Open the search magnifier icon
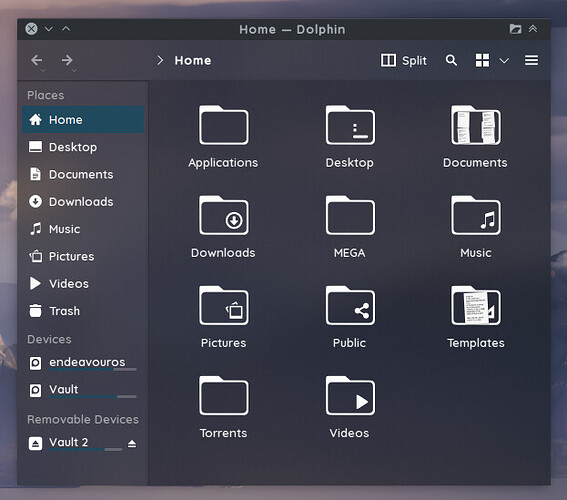The height and width of the screenshot is (500, 567). (451, 60)
